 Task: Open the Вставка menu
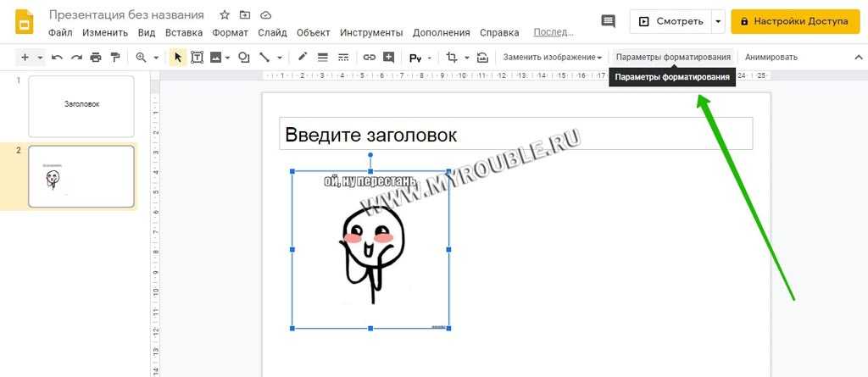tap(184, 33)
